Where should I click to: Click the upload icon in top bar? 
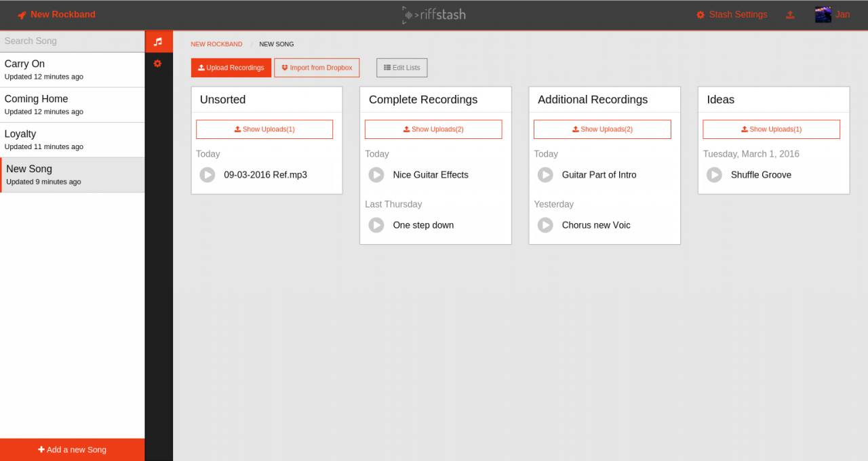tap(790, 15)
